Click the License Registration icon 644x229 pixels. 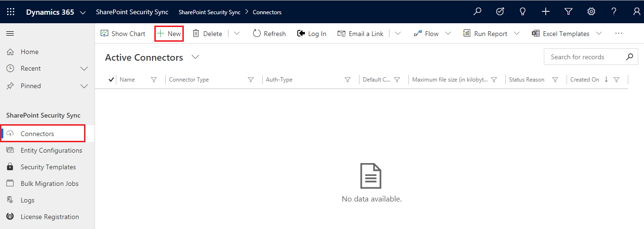10,217
